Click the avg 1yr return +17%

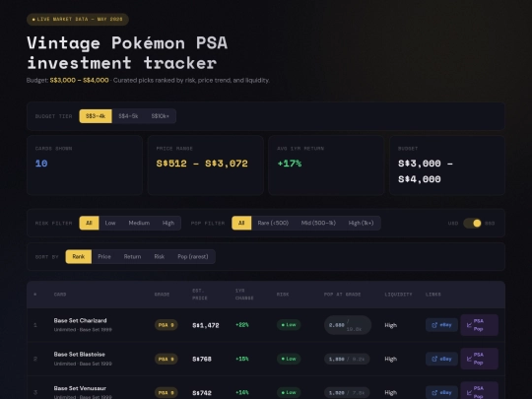290,164
